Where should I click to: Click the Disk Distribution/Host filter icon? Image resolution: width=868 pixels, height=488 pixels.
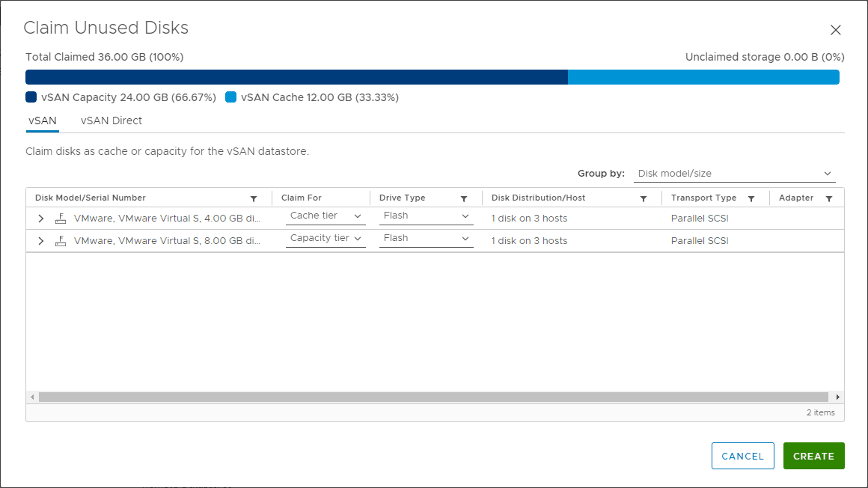pos(643,198)
